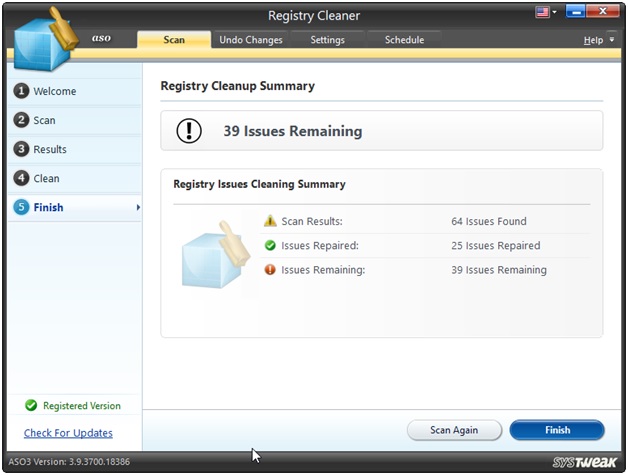Follow the Check For Updates link
This screenshot has height=475, width=628.
point(68,433)
